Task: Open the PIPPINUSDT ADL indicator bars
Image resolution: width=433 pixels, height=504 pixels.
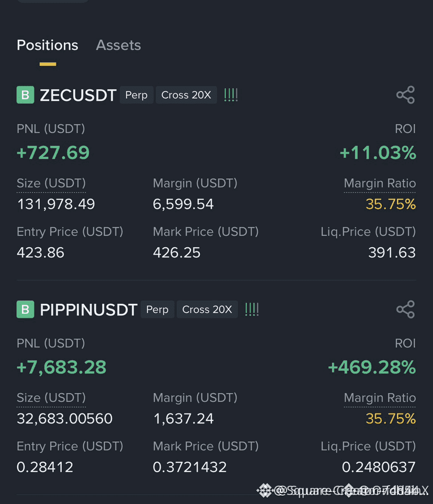Action: [x=252, y=310]
